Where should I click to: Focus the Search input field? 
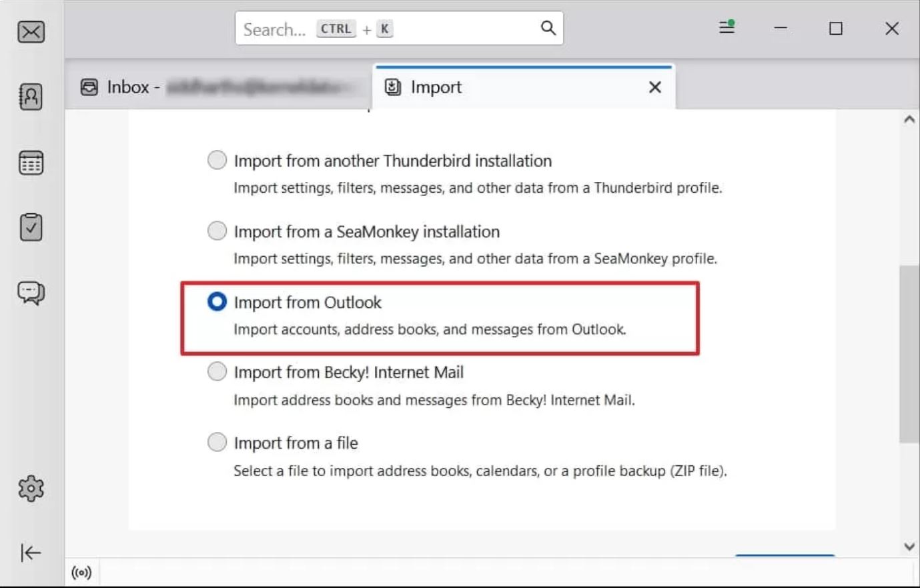pos(399,29)
